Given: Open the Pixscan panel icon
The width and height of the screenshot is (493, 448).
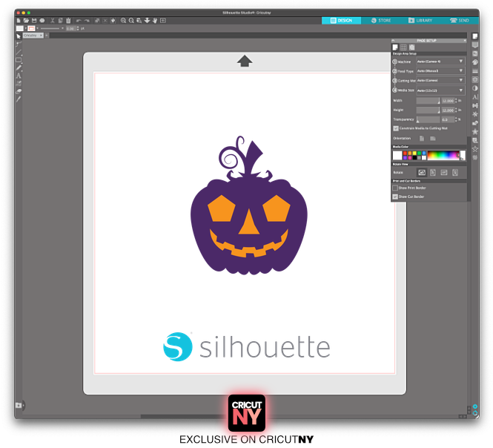Looking at the screenshot, I should 475,53.
